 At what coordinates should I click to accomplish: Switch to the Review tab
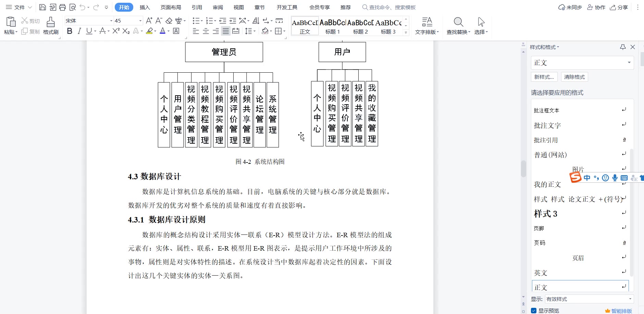(218, 7)
